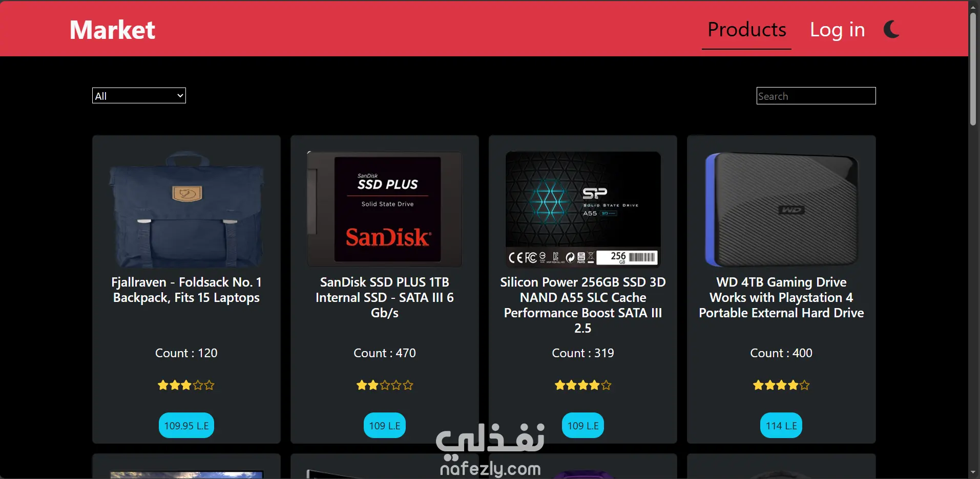Click the SanDisk SSD star rating
980x479 pixels.
click(385, 385)
